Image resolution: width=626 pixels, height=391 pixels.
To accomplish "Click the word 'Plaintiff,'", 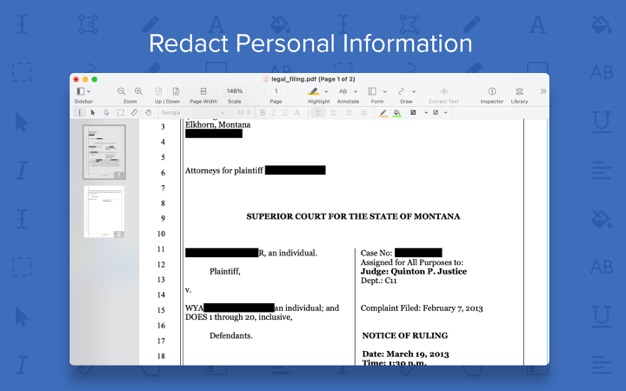I will (225, 272).
